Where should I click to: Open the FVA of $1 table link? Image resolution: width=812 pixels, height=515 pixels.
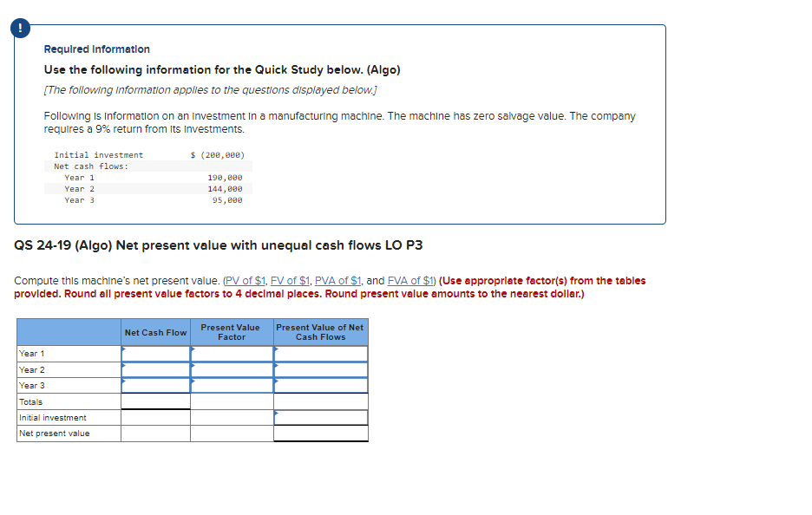[x=410, y=281]
